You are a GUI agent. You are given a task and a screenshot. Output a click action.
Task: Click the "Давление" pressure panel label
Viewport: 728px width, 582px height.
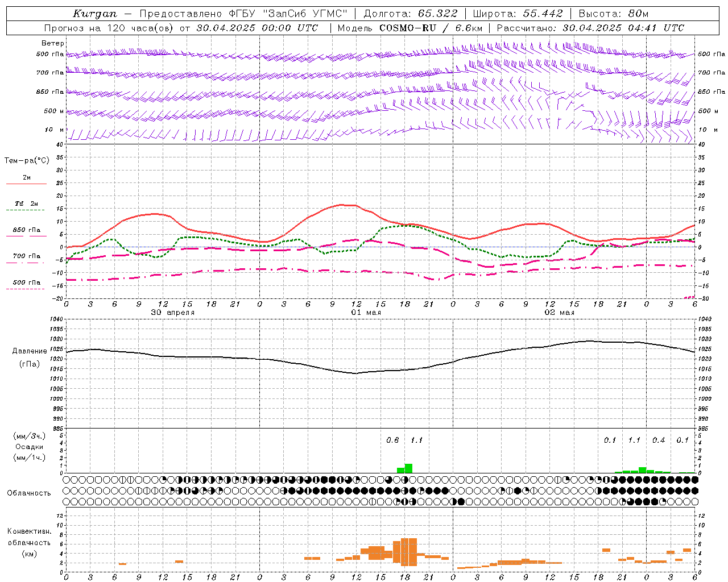pyautogui.click(x=30, y=351)
